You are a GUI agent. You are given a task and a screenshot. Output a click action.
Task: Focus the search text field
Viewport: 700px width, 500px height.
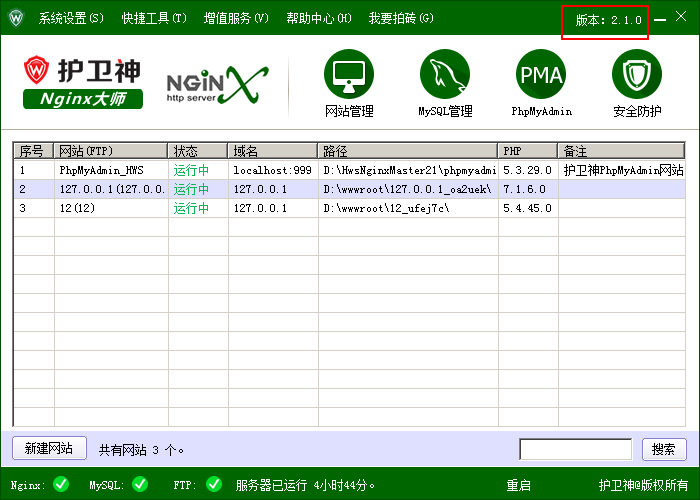pyautogui.click(x=575, y=449)
